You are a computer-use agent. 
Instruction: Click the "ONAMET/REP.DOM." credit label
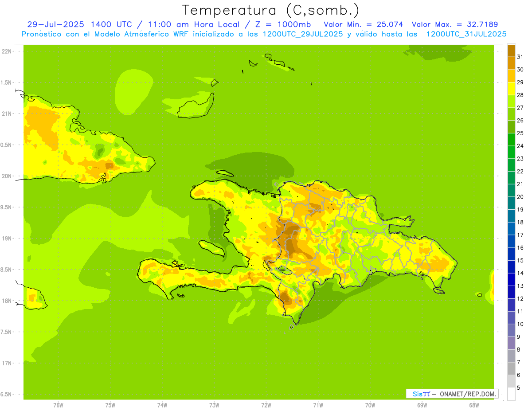pyautogui.click(x=468, y=394)
